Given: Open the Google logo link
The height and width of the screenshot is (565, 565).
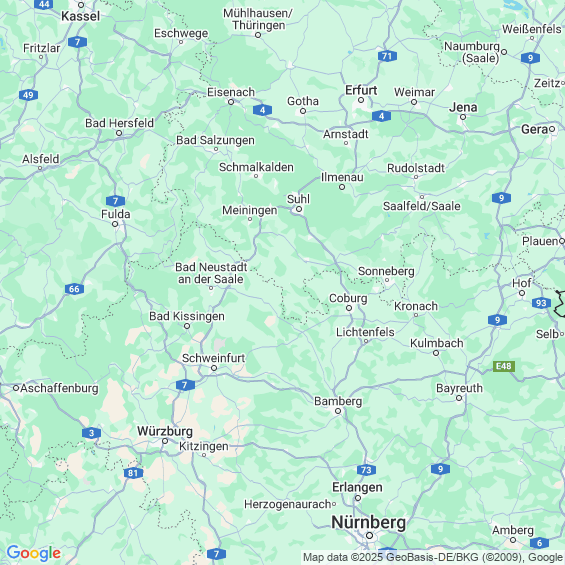Looking at the screenshot, I should click(34, 553).
